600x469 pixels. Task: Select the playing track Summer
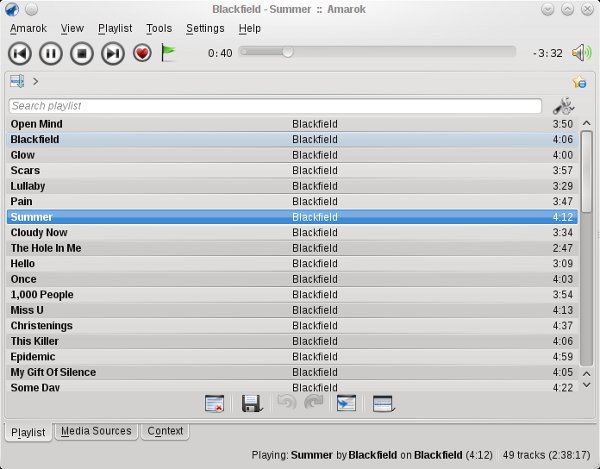292,217
